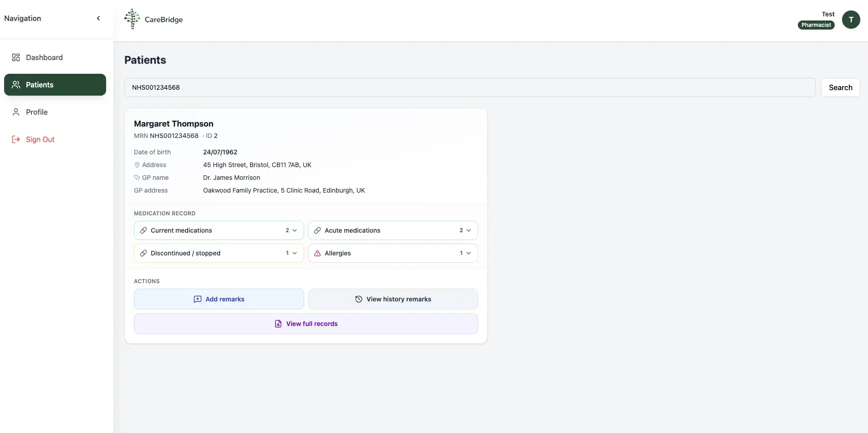The width and height of the screenshot is (868, 433).
Task: Open the Dashboard menu item
Action: click(55, 57)
